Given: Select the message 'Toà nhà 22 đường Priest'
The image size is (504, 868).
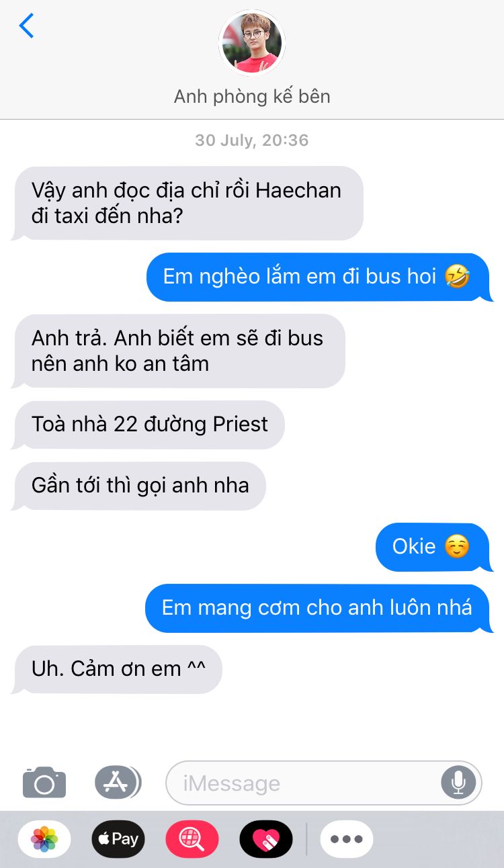Looking at the screenshot, I should point(149,425).
